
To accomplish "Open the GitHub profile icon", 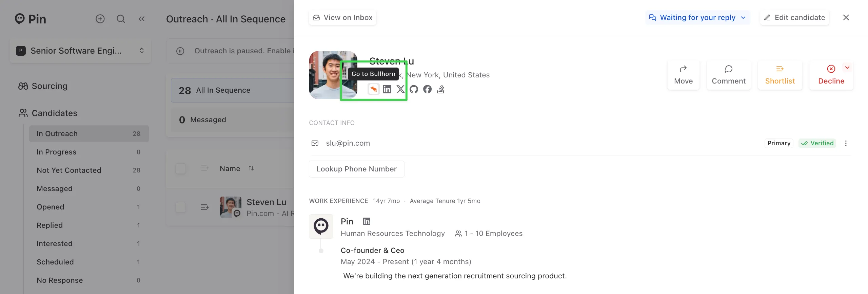I will click(x=414, y=89).
